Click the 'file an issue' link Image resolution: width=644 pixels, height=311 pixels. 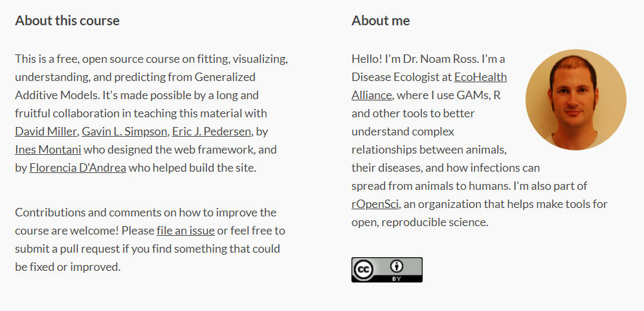point(185,230)
